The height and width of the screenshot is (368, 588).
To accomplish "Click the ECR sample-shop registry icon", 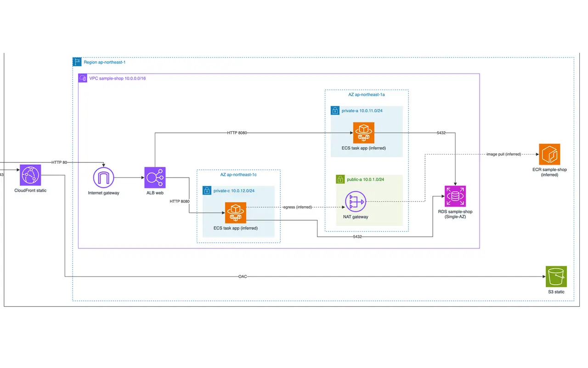I will pos(549,154).
